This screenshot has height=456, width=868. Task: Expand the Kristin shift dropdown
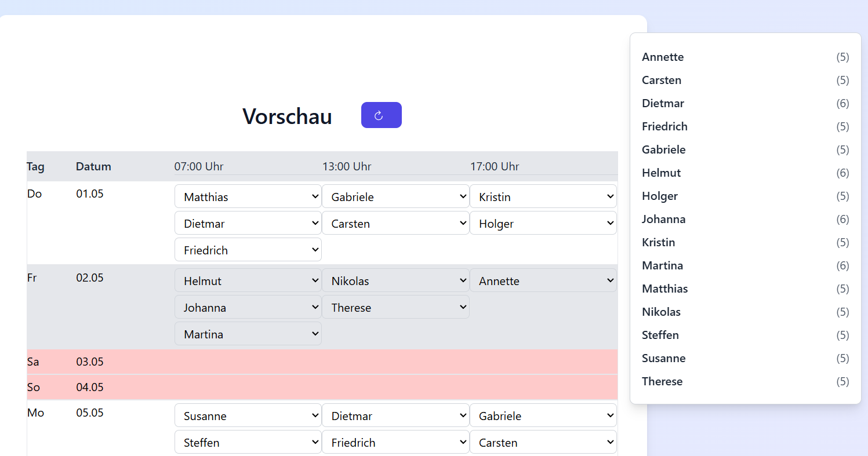[543, 196]
